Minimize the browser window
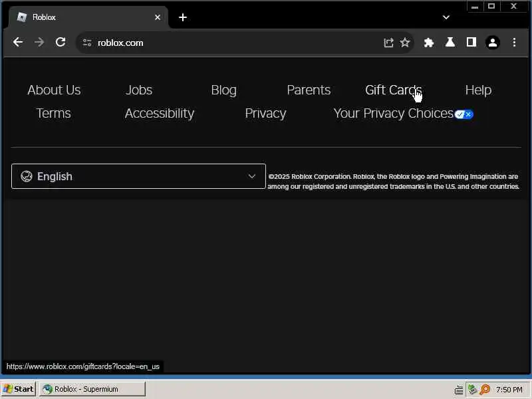The image size is (532, 399). (x=475, y=7)
